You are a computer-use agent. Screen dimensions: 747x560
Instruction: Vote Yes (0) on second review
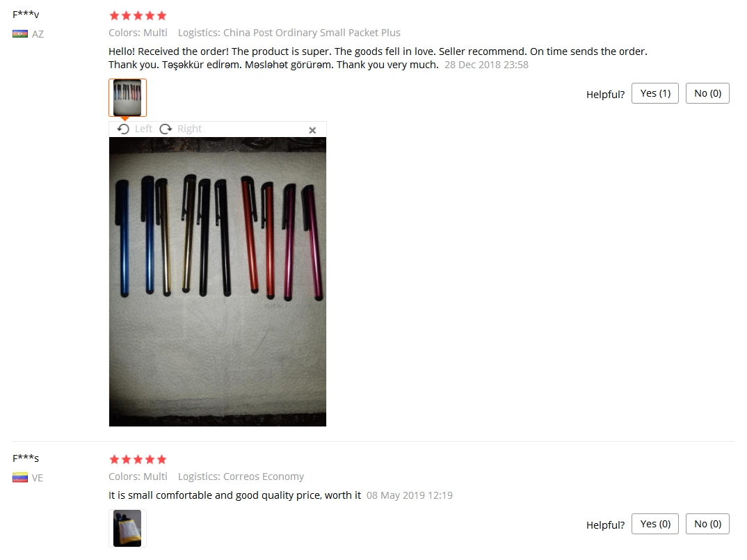click(x=655, y=524)
